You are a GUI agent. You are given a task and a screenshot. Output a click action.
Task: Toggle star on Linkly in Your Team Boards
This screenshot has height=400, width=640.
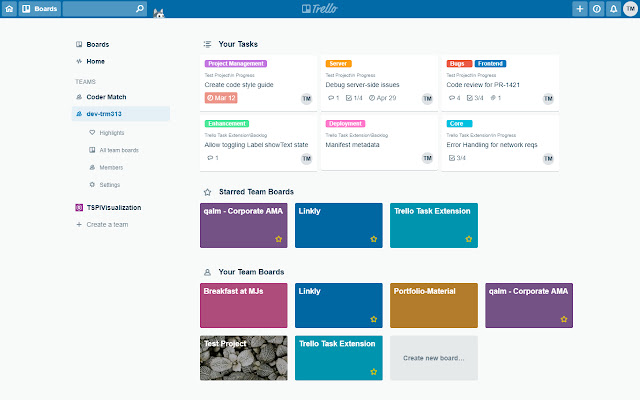(x=373, y=319)
